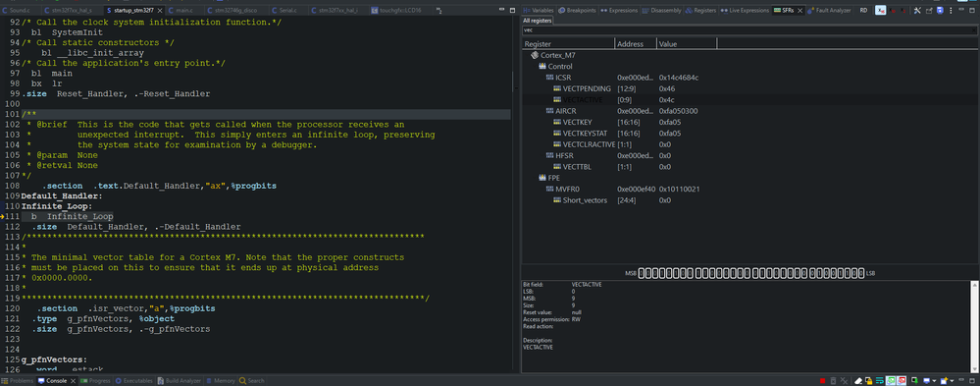980x386 pixels.
Task: Open the SFR configuration tools icon
Action: point(917,10)
